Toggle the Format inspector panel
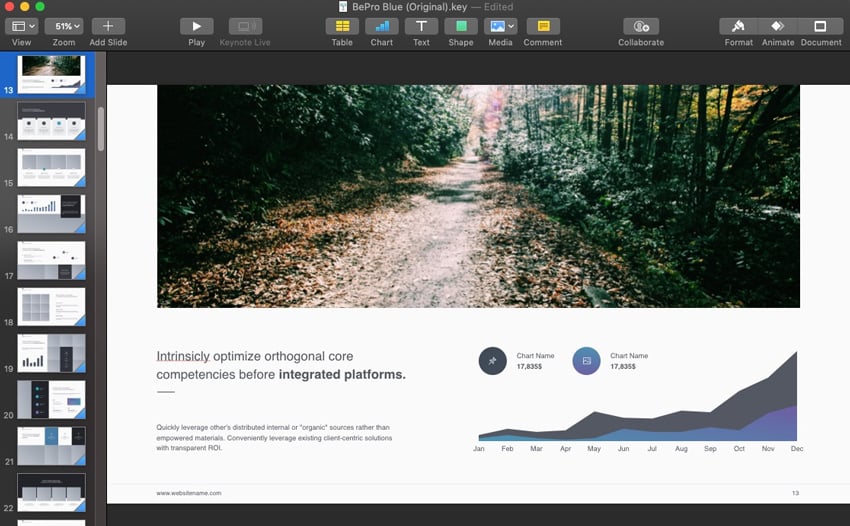 (739, 27)
